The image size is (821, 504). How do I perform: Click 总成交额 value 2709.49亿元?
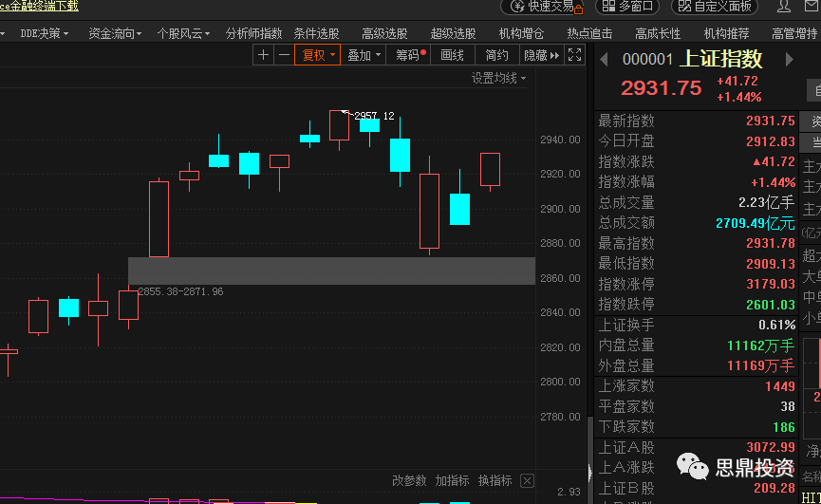755,223
